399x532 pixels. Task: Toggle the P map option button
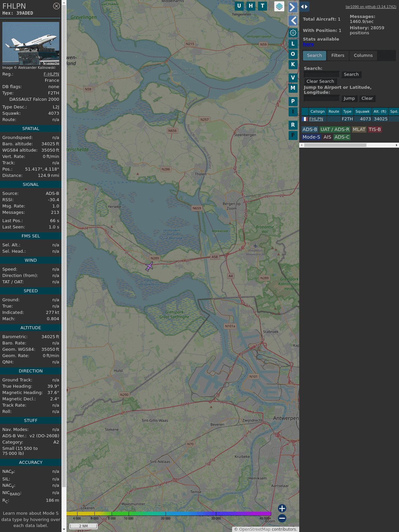(293, 101)
